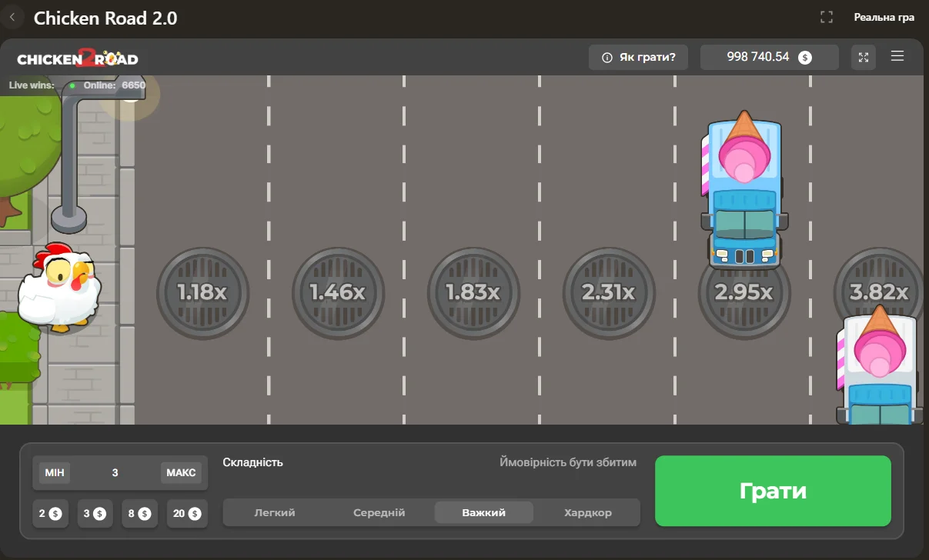Click the 1.46x manhole multiplier

[x=338, y=292]
